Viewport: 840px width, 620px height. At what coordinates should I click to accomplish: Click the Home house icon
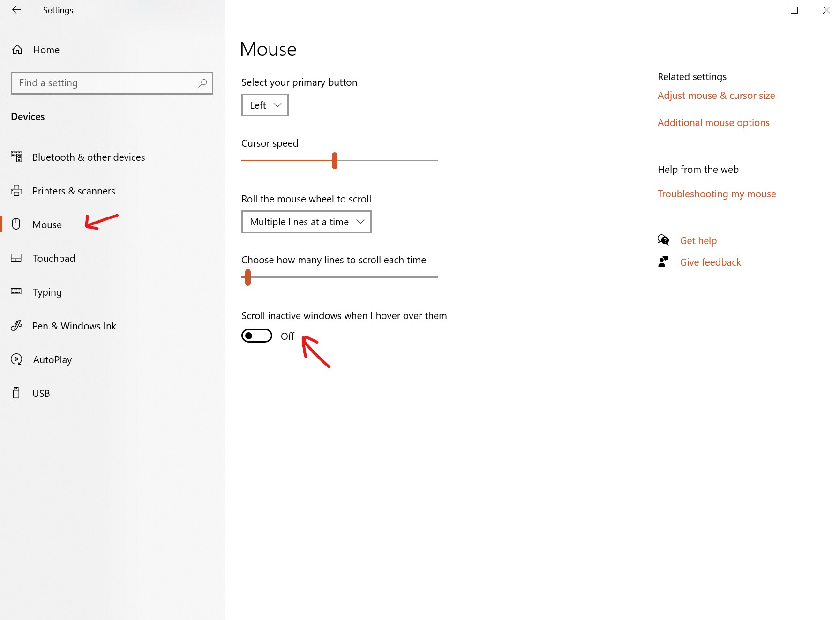(17, 50)
